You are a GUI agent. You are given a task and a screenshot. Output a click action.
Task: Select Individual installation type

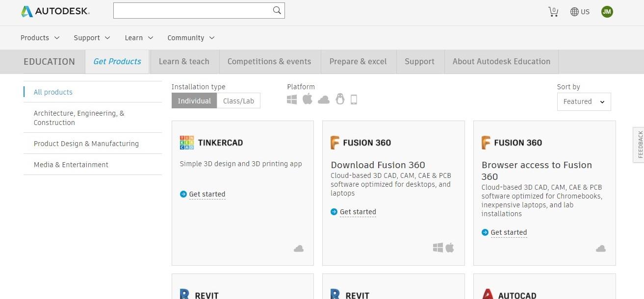pos(194,101)
